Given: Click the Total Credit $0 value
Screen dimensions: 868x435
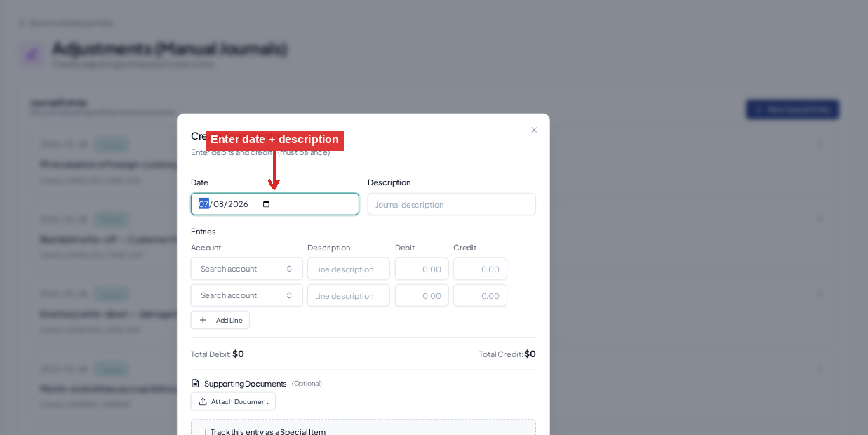Looking at the screenshot, I should click(530, 354).
